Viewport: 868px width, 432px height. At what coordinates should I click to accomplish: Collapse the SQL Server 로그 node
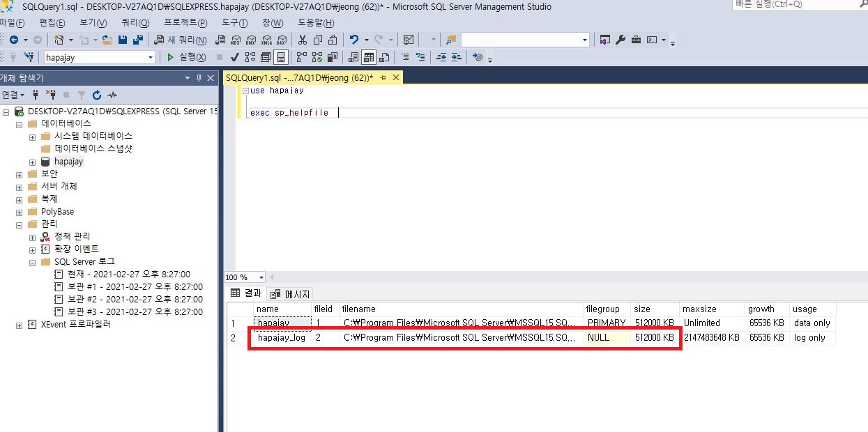(32, 262)
